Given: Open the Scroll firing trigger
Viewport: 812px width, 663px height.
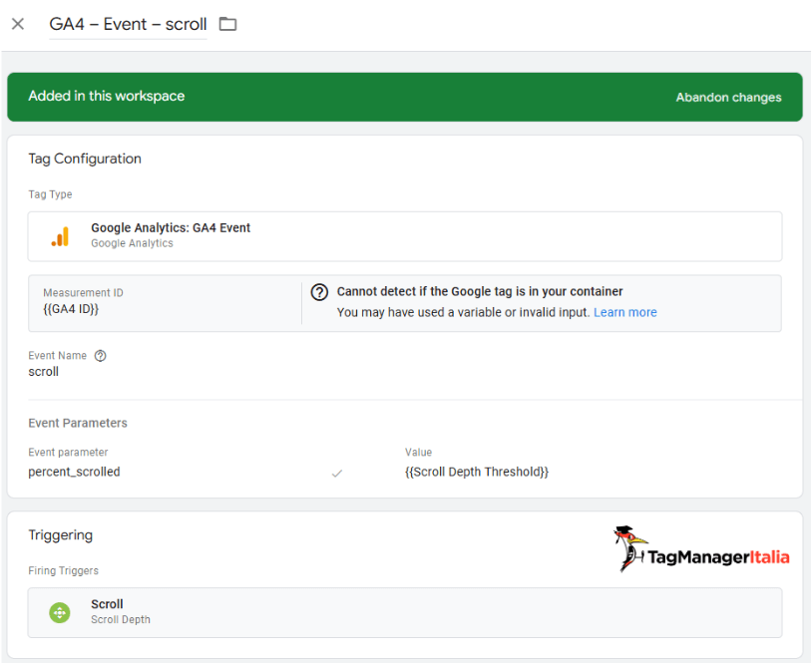Looking at the screenshot, I should pos(405,612).
